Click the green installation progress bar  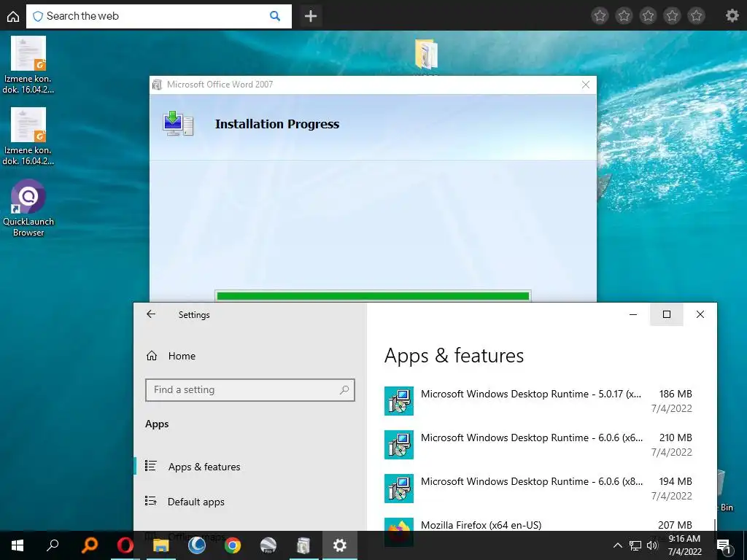[x=373, y=296]
